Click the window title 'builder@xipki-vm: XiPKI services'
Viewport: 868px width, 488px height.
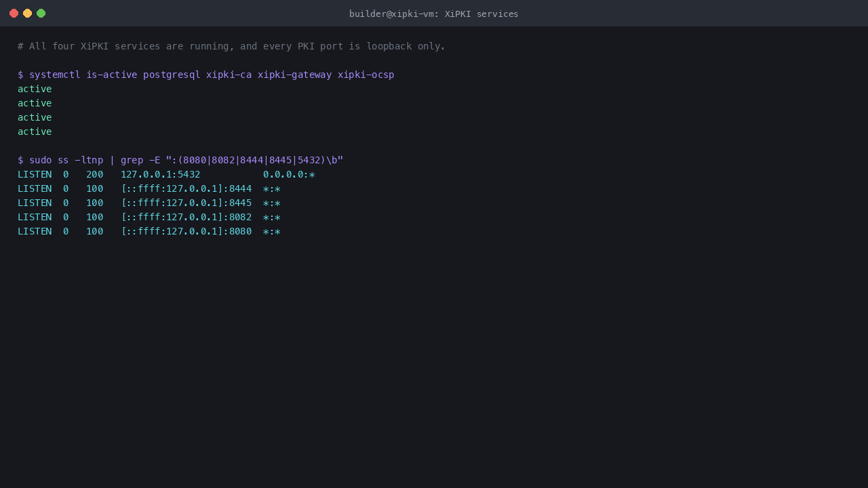pyautogui.click(x=434, y=14)
